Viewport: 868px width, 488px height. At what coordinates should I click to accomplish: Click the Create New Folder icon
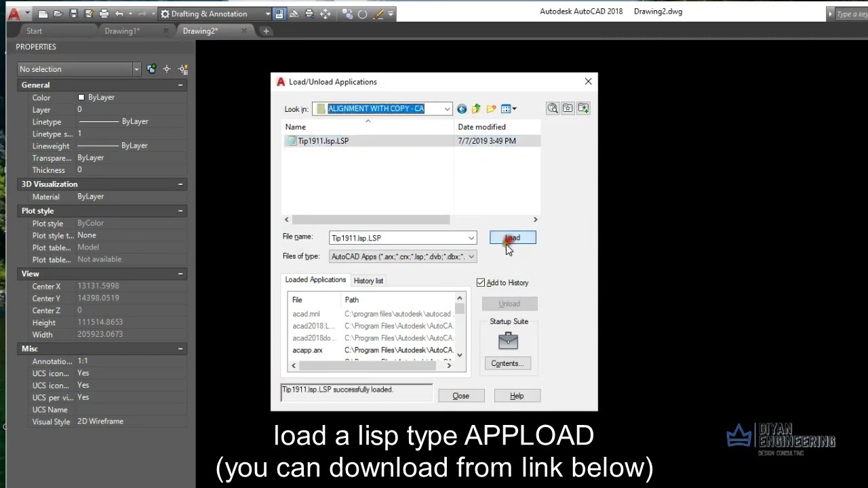pos(491,108)
